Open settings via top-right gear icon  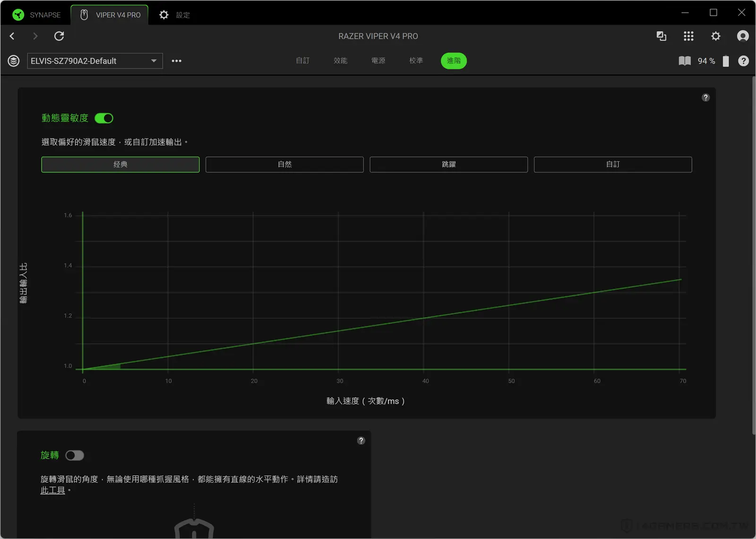716,36
